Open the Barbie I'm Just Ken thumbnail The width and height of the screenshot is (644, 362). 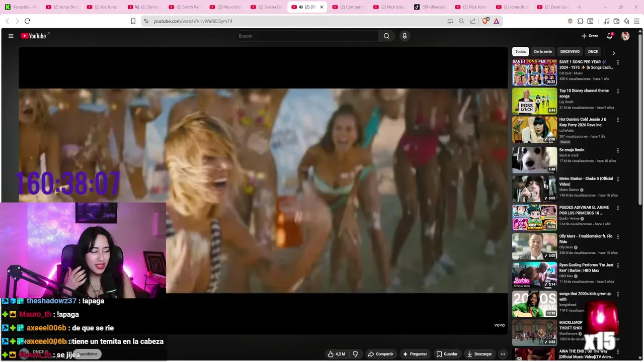[535, 275]
